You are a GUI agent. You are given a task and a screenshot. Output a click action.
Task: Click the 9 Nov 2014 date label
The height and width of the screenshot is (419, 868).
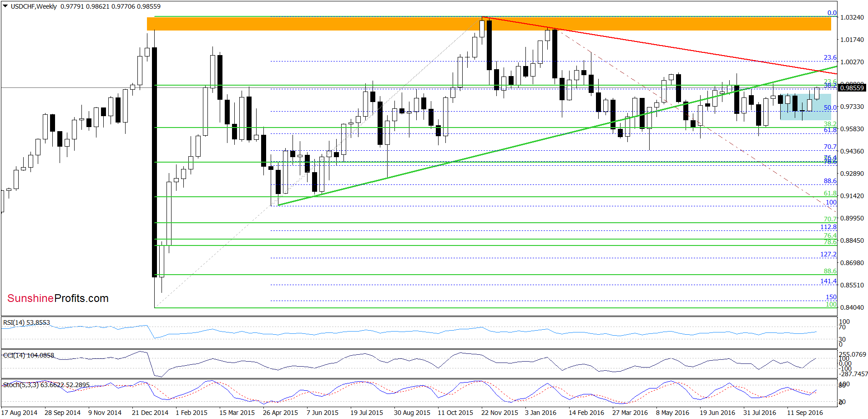[105, 413]
